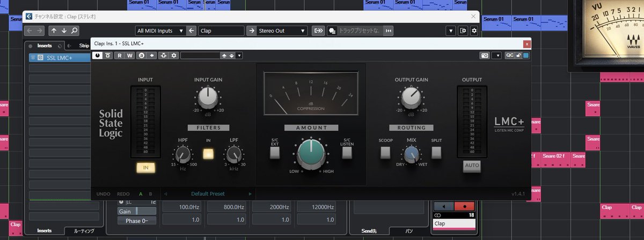Enable Write automation (W) in plugin toolbar
644x240 pixels.
pyautogui.click(x=129, y=55)
